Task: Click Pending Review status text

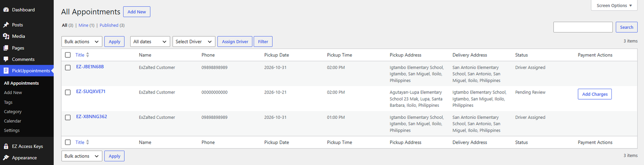Action: [x=530, y=92]
